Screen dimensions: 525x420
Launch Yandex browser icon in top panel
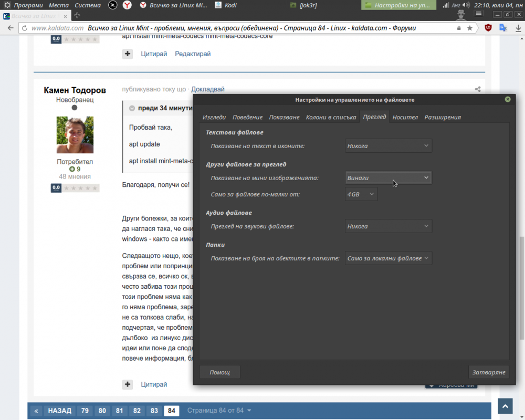point(127,5)
